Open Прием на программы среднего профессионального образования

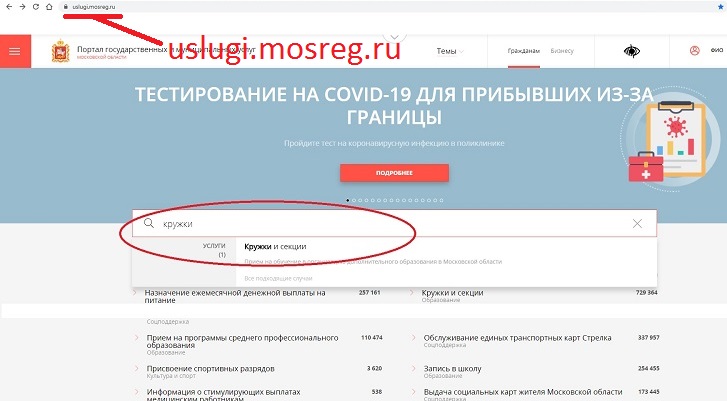(x=242, y=341)
